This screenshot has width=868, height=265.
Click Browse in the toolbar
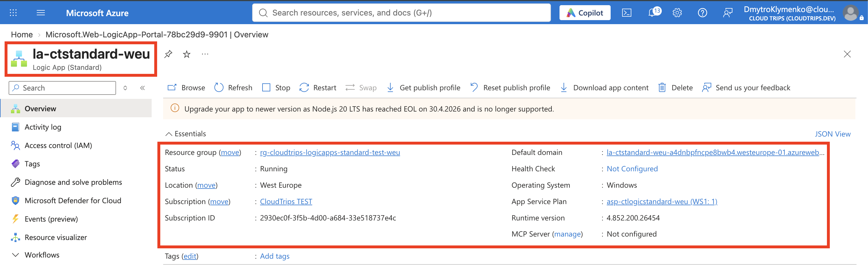pos(186,88)
